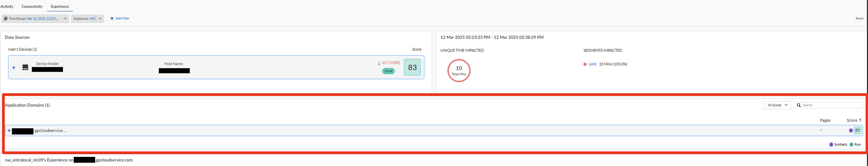Open the Connectivity tab
This screenshot has height=166, width=868.
click(x=32, y=6)
